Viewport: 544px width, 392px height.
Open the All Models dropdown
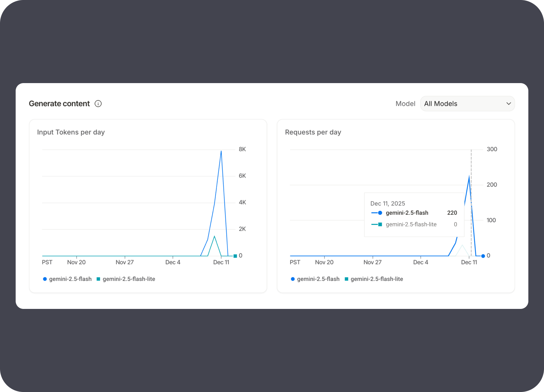[x=467, y=104]
